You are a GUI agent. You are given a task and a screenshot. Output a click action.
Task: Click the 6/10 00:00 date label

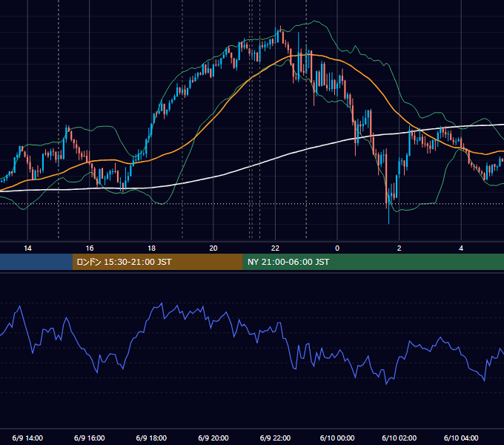(337, 438)
